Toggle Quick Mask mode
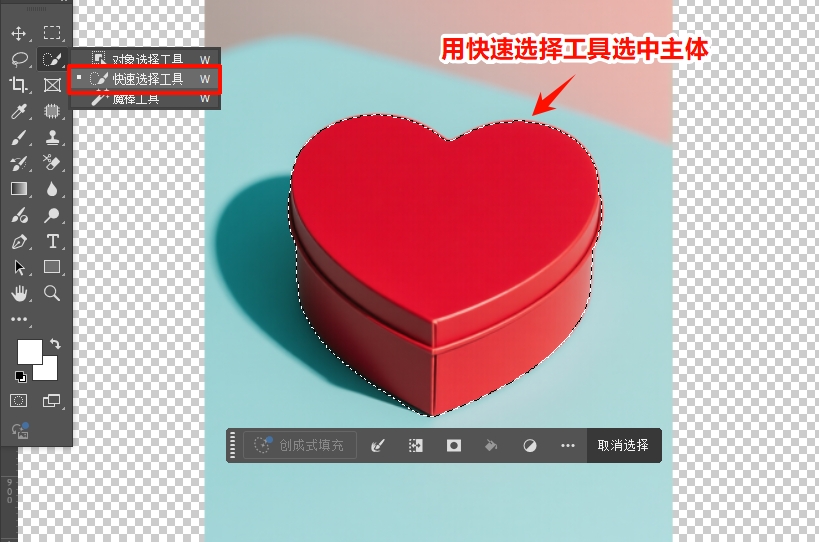 point(18,400)
